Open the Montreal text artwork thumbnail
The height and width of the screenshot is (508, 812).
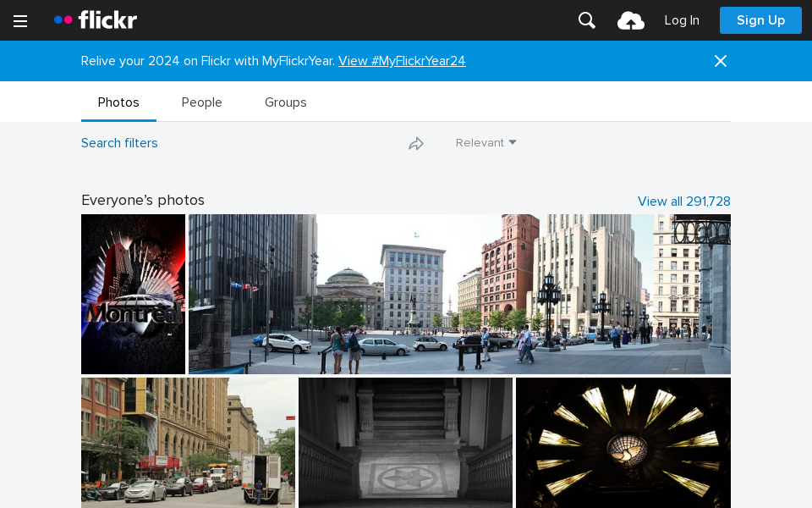133,294
